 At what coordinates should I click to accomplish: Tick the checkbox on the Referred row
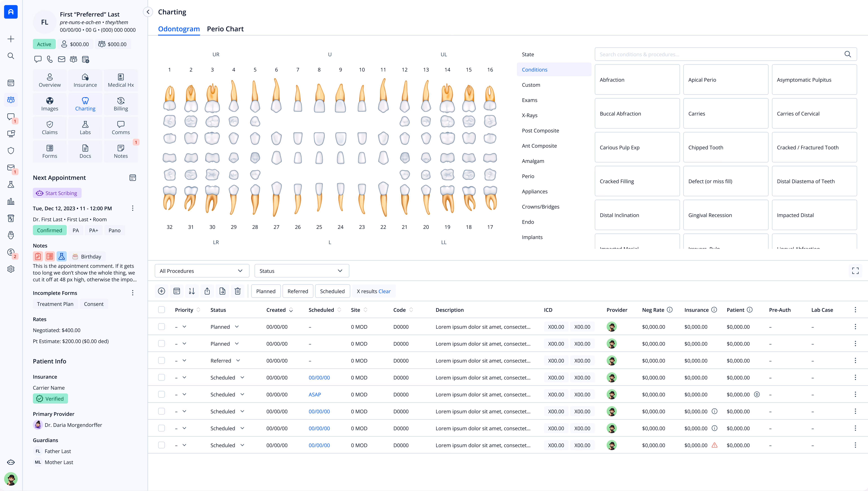click(161, 360)
